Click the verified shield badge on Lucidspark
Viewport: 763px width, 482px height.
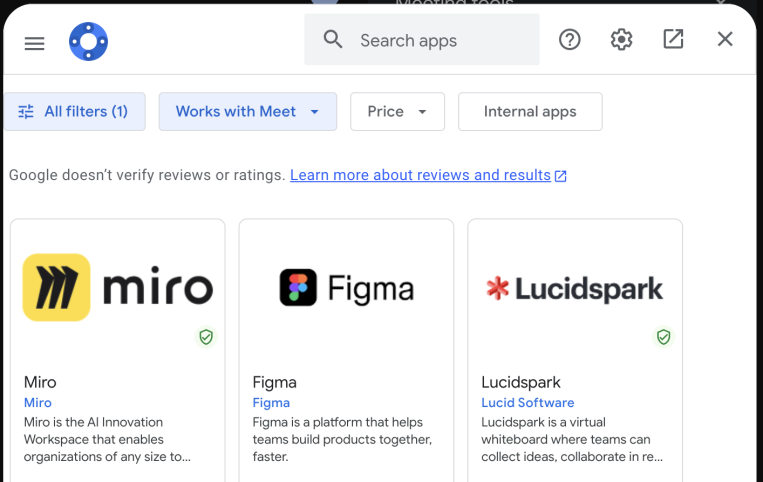coord(663,337)
